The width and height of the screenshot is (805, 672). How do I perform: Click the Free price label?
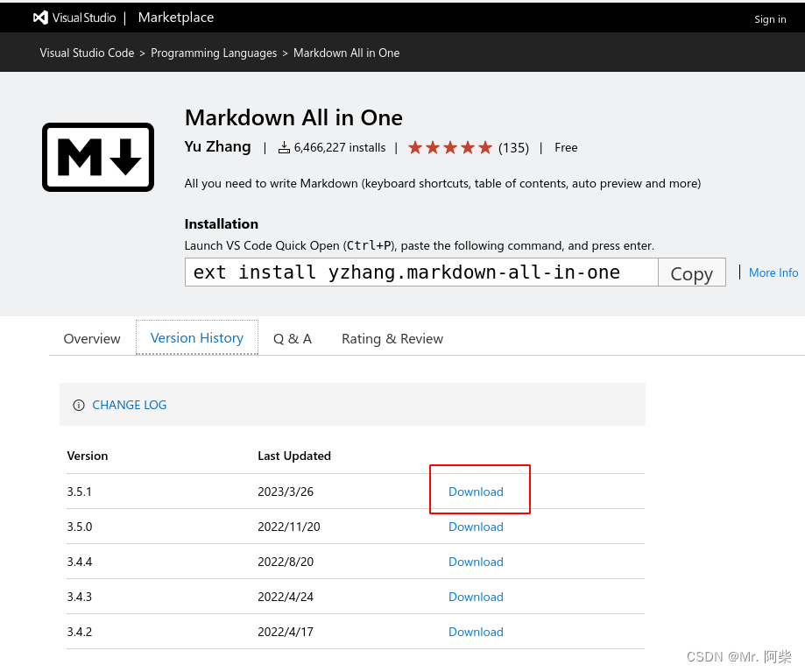(x=566, y=148)
